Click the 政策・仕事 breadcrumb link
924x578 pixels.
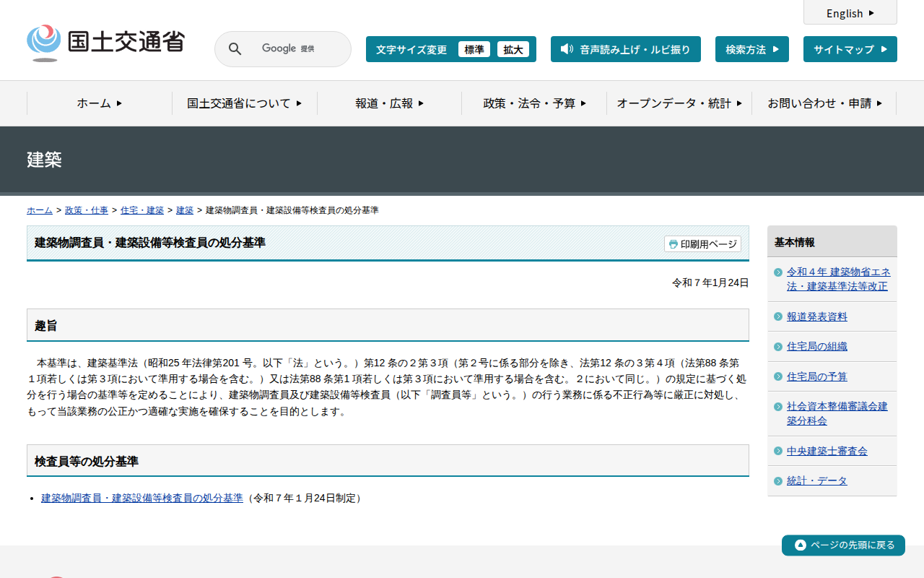click(87, 210)
